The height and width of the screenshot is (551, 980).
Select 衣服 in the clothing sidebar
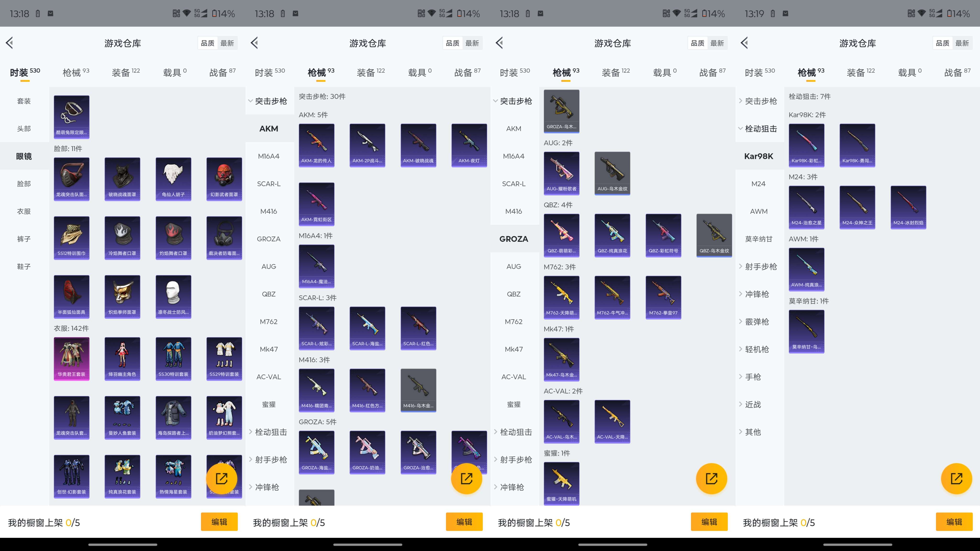click(x=24, y=211)
